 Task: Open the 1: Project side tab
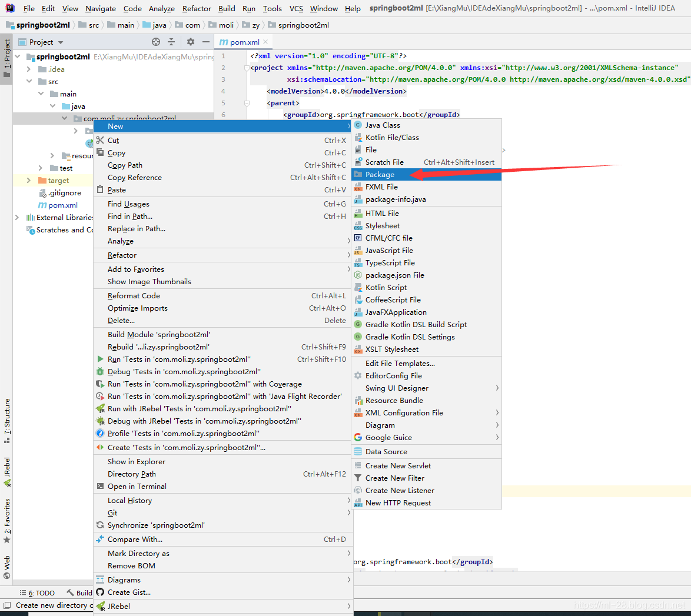point(6,58)
